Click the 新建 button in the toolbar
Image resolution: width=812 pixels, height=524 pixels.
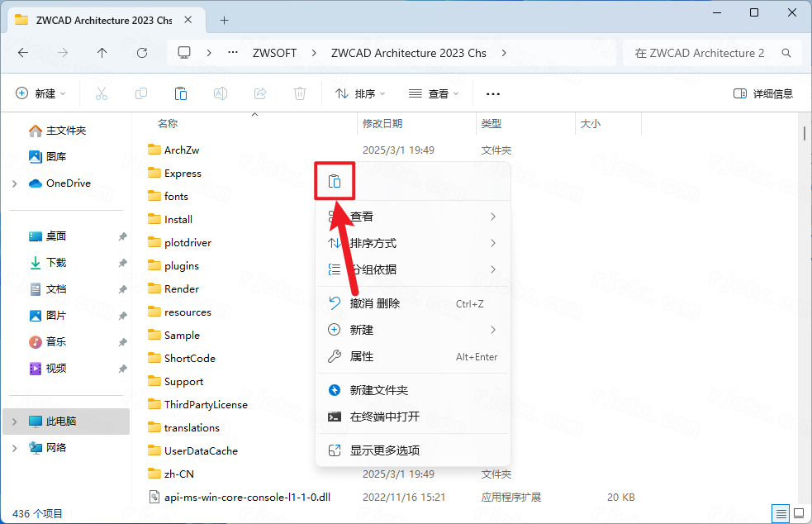tap(41, 94)
